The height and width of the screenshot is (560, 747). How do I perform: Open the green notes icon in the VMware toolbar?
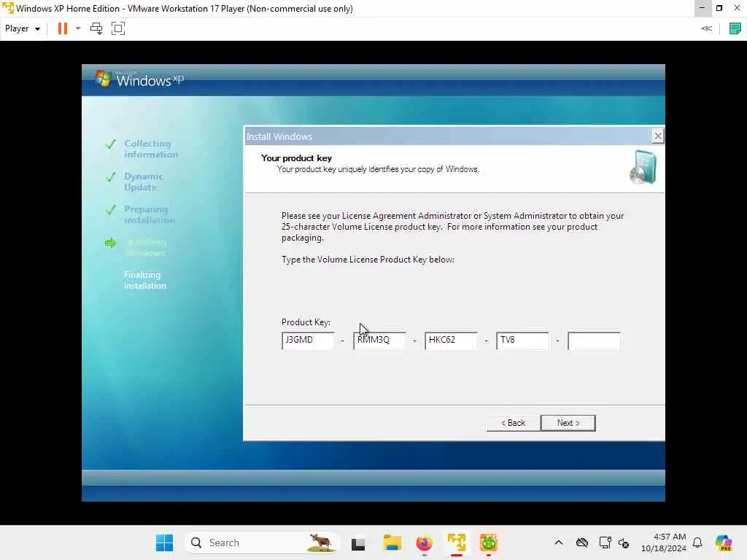pos(735,28)
